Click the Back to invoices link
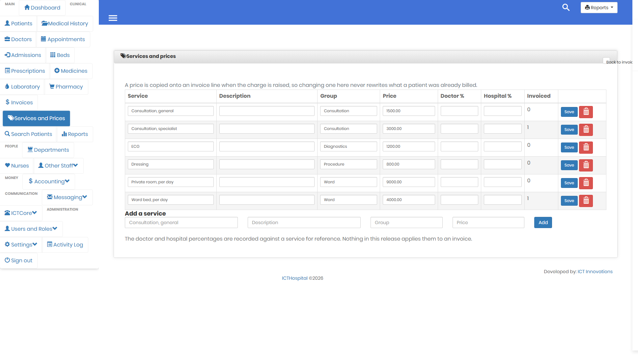 (619, 62)
